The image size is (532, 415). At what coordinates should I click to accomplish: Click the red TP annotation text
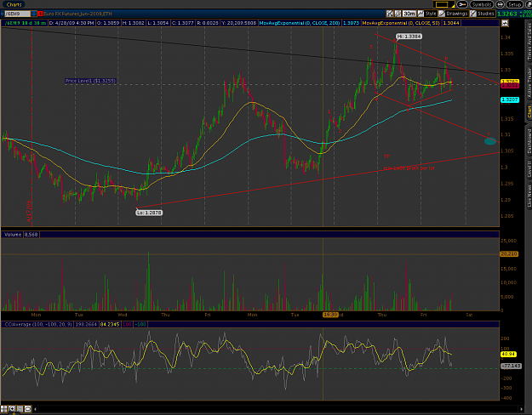tap(386, 156)
